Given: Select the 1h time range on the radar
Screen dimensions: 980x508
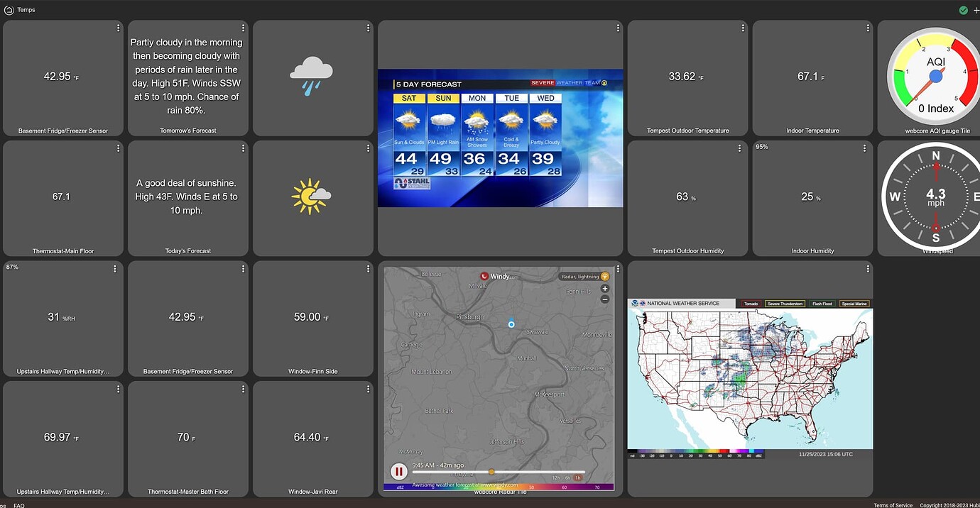Looking at the screenshot, I should pos(578,477).
